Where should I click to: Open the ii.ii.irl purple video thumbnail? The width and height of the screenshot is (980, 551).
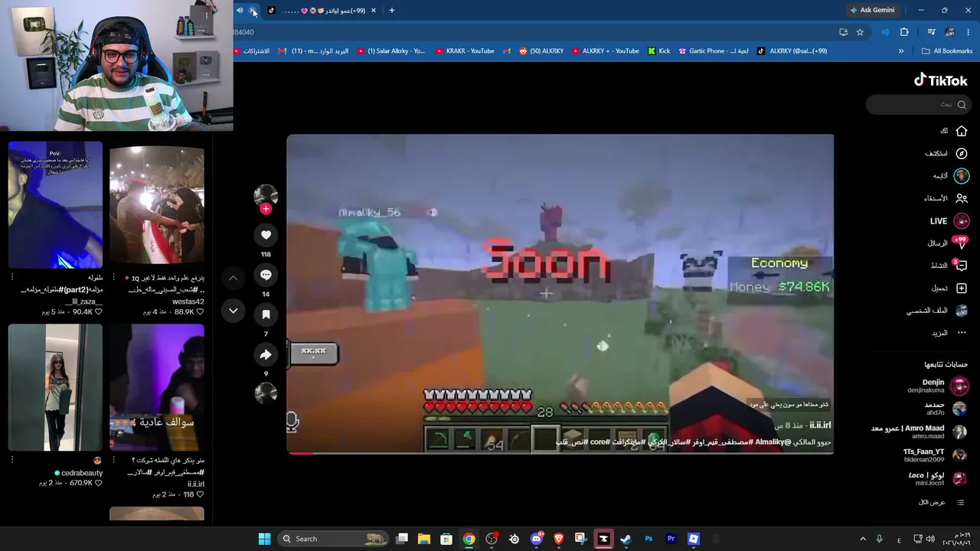point(157,388)
